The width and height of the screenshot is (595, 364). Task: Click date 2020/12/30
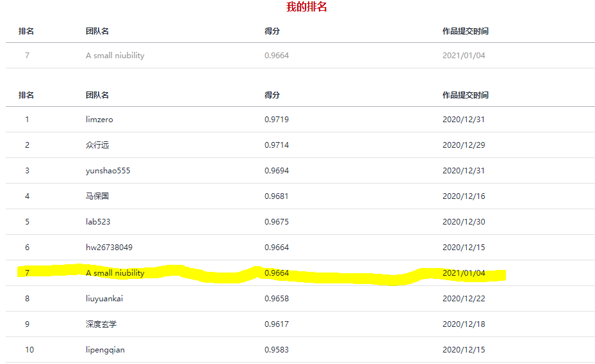(x=464, y=222)
